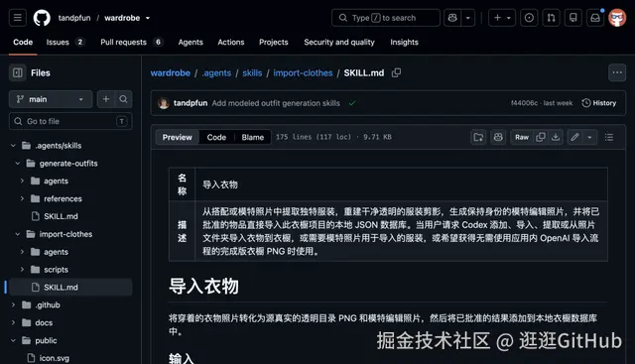The height and width of the screenshot is (364, 635).
Task: Collapse the public folder
Action: 13,340
